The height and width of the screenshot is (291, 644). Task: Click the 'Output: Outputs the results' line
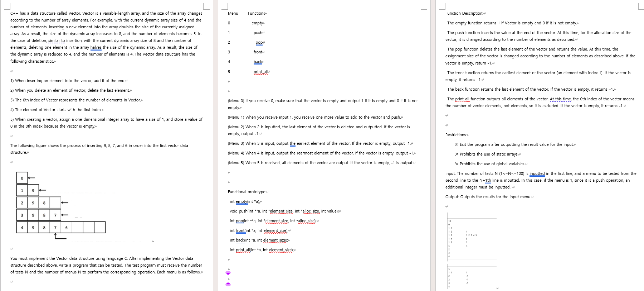[488, 197]
